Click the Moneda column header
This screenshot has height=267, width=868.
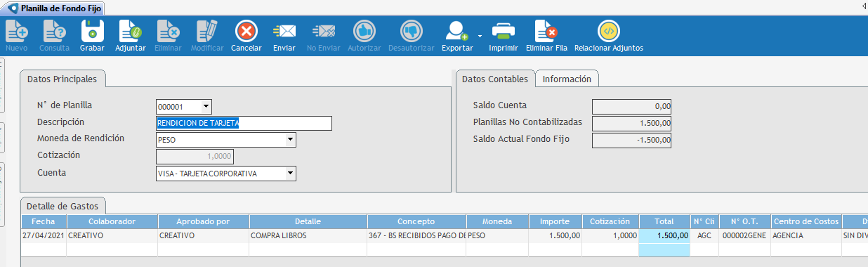(497, 221)
